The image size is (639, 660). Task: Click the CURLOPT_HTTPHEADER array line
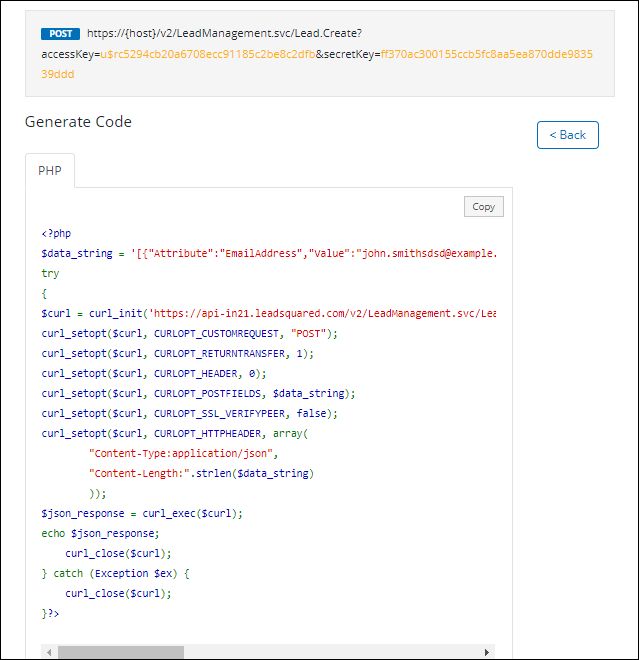(x=175, y=433)
